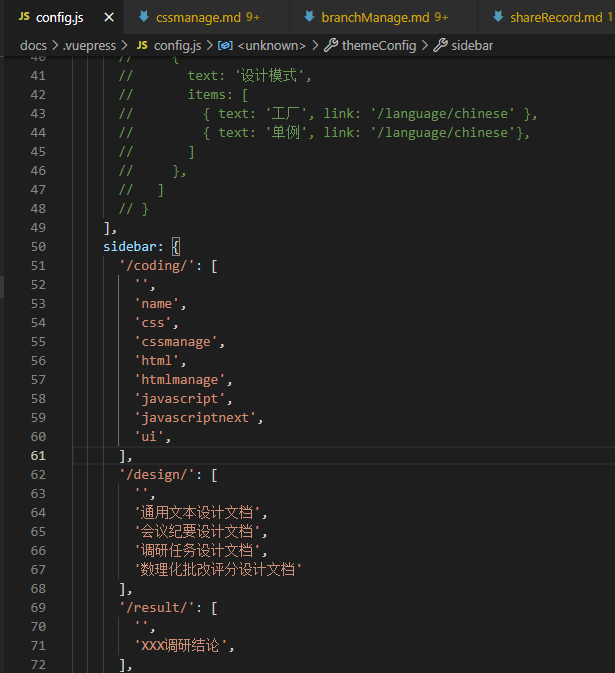
Task: Click the '通用文本设计文档' string
Action: tap(197, 513)
